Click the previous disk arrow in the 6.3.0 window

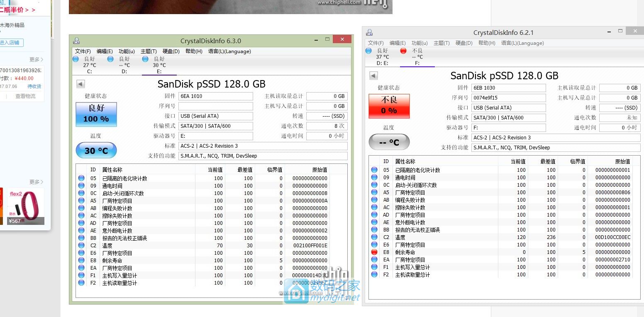point(80,84)
